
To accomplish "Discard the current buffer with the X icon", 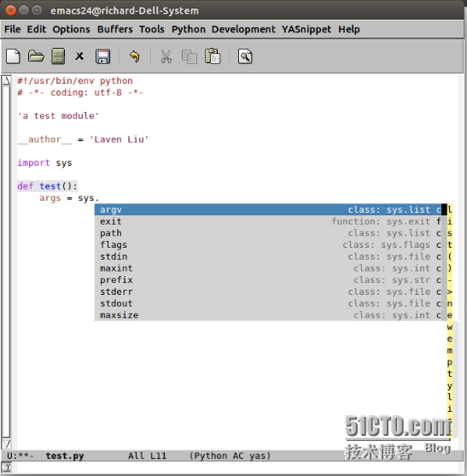I will click(x=79, y=56).
